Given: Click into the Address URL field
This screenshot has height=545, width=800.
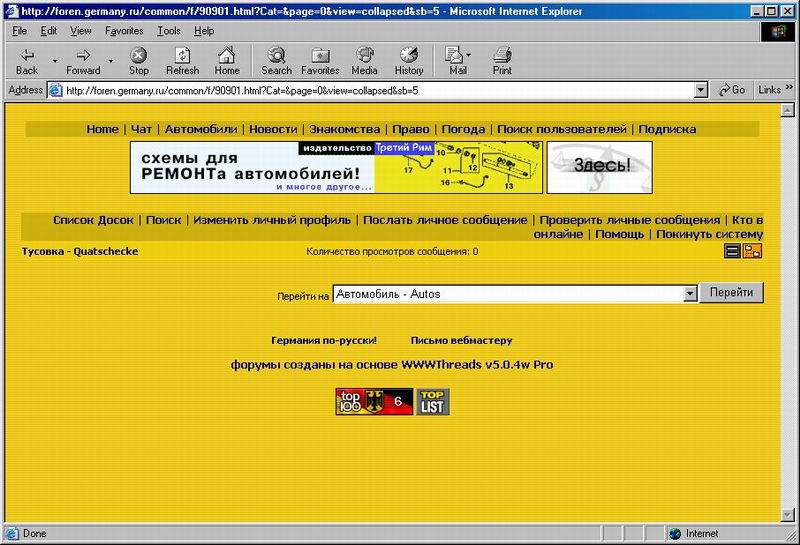Looking at the screenshot, I should pos(380,90).
